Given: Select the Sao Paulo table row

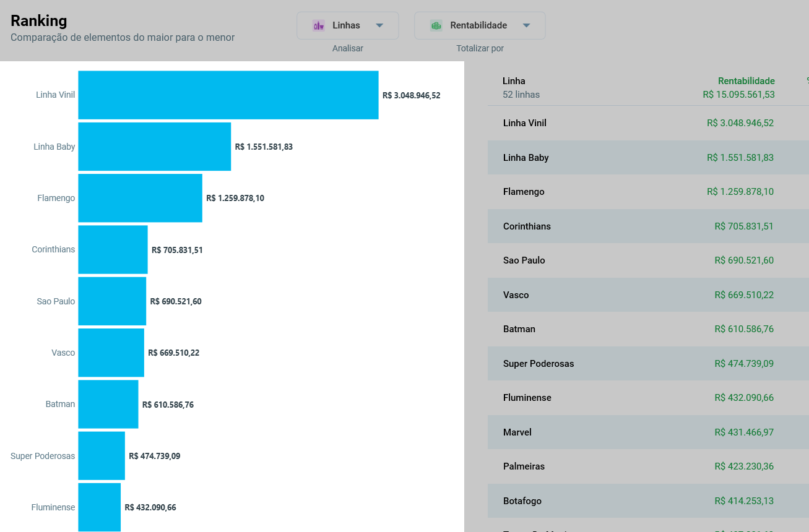Looking at the screenshot, I should pyautogui.click(x=648, y=260).
